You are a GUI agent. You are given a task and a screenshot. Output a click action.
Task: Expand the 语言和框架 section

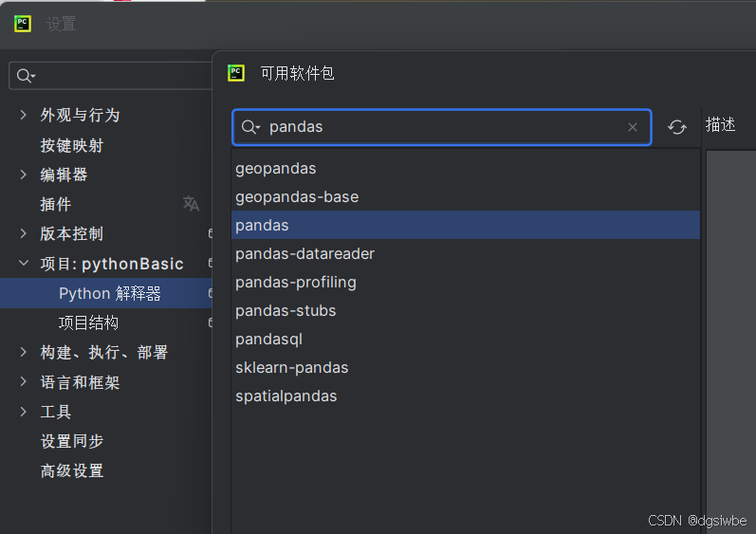23,382
